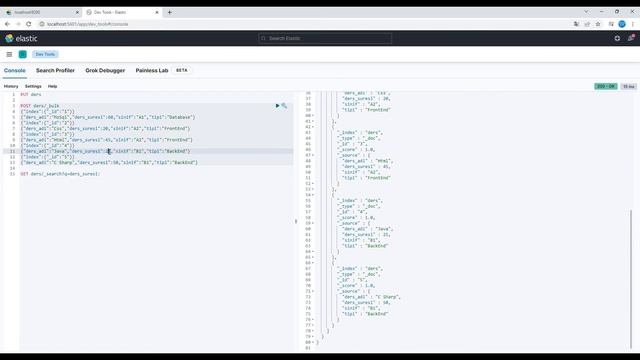The width and height of the screenshot is (640, 360).
Task: Click '"ders_suresi" : 45' in the output
Action: [x=367, y=167]
